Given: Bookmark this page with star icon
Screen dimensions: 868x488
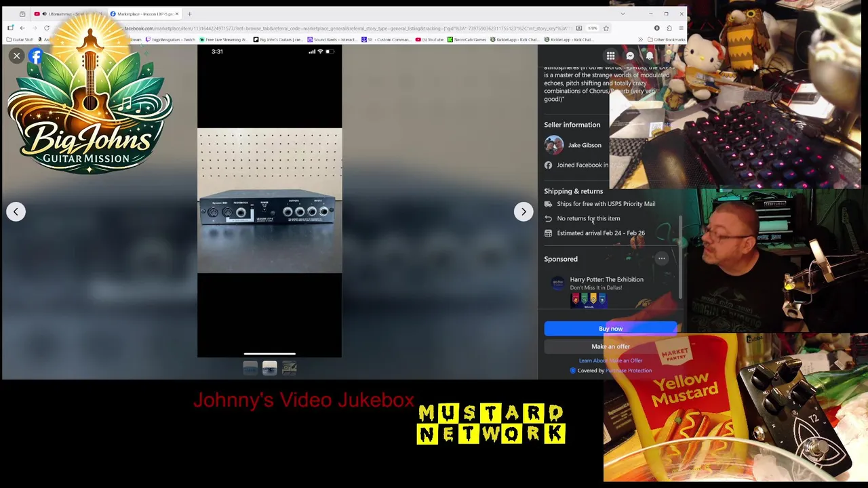Looking at the screenshot, I should coord(606,28).
